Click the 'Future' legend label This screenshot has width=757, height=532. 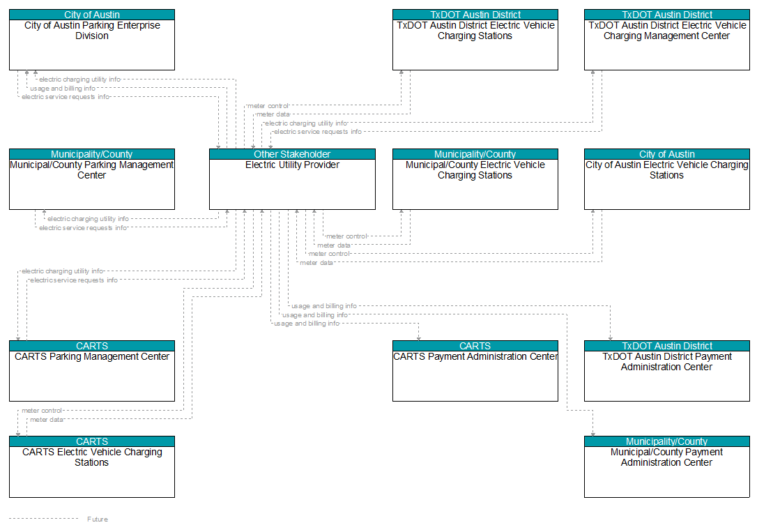[98, 519]
